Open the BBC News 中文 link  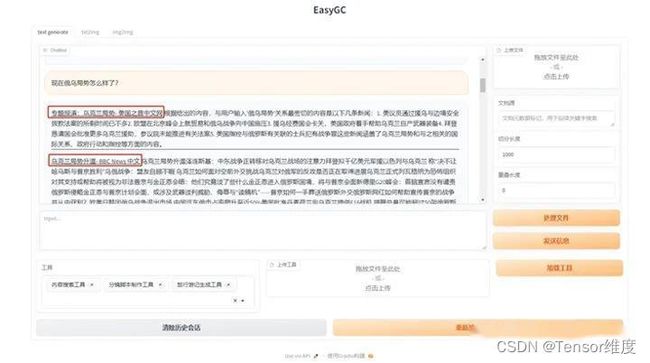[x=95, y=161]
